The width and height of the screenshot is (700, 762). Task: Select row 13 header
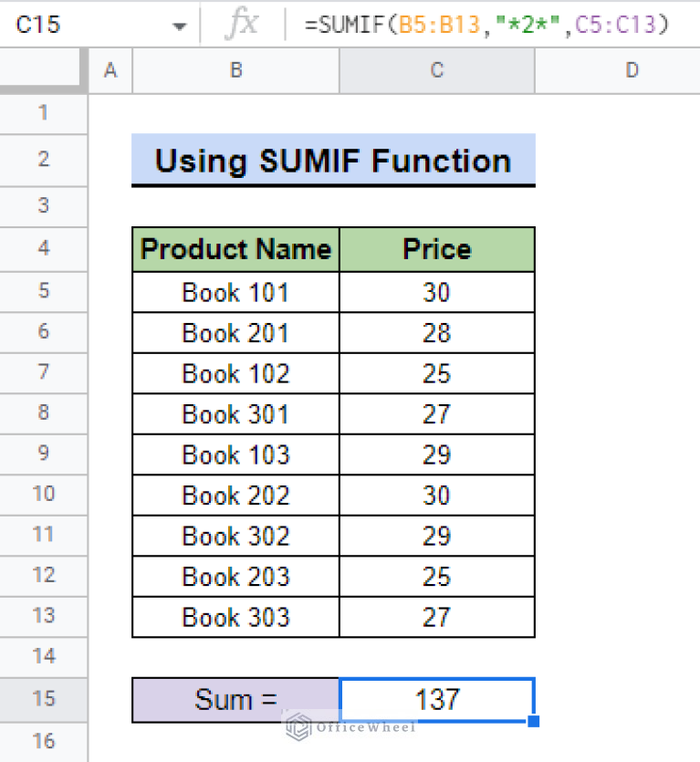pyautogui.click(x=44, y=617)
